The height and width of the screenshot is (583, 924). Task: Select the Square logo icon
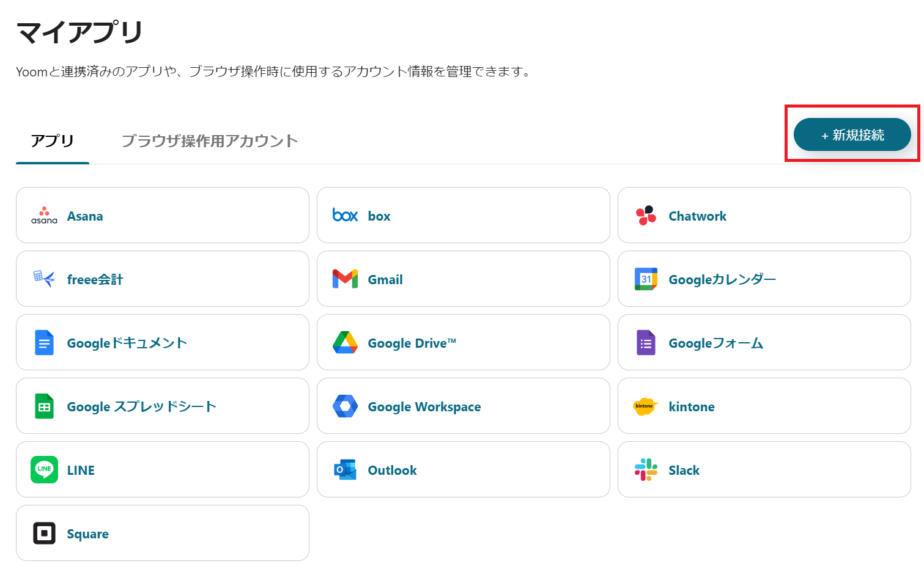44,533
